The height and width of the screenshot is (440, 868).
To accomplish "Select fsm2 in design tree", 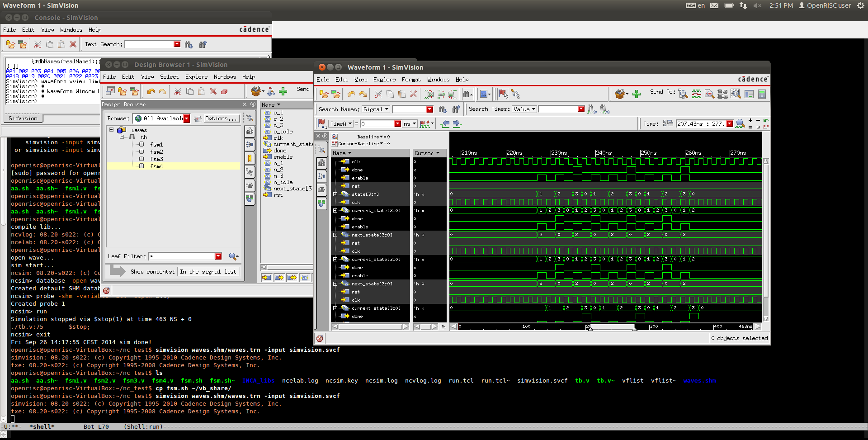I will click(x=156, y=151).
